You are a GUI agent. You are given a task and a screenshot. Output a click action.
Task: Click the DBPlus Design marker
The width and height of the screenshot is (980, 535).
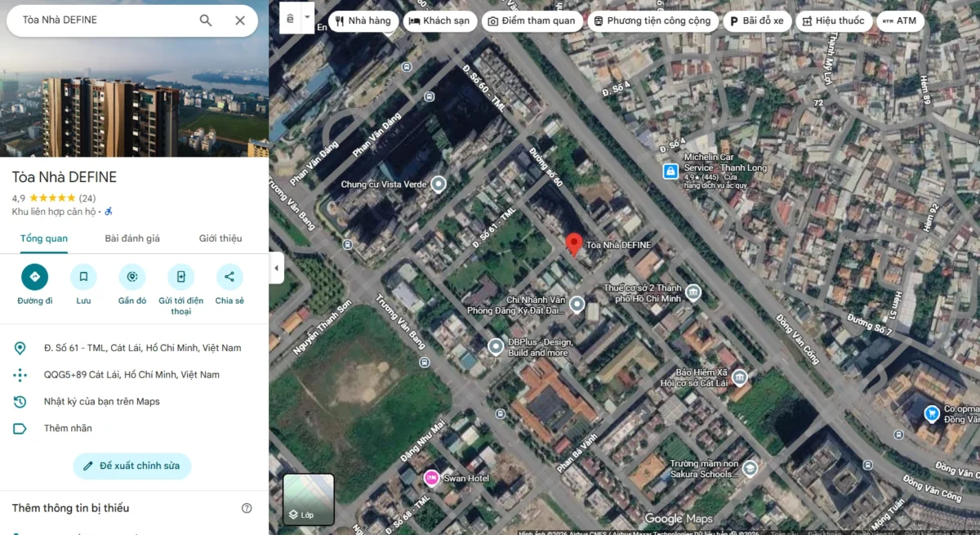[496, 346]
